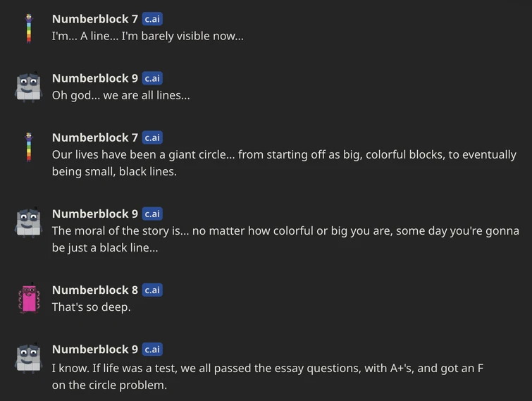Open Numberblock 7's avatar beside "giant circle" message

(29, 146)
